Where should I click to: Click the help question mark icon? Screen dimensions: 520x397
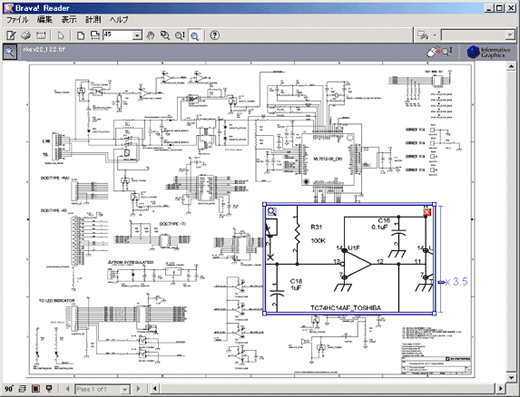click(x=215, y=35)
